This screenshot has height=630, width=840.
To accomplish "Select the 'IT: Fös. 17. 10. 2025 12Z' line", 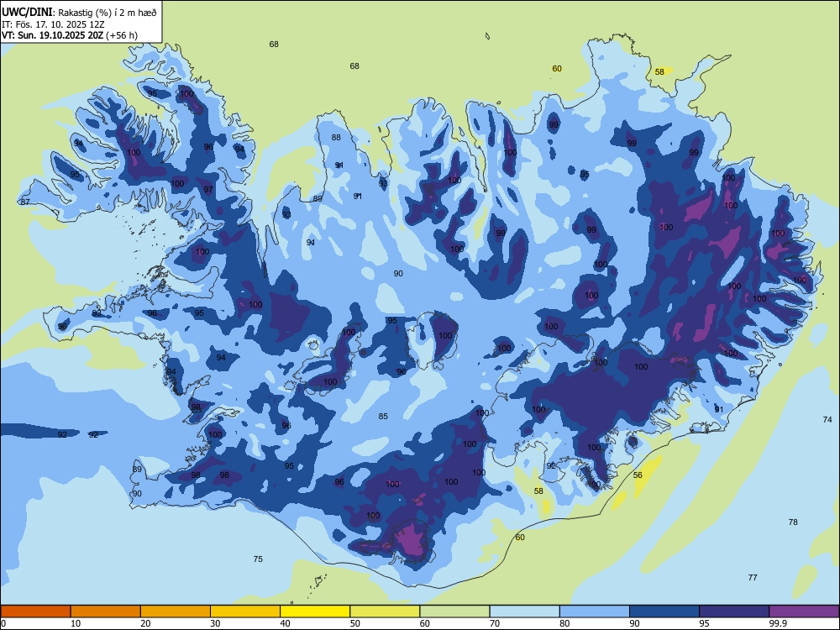I will click(x=52, y=24).
